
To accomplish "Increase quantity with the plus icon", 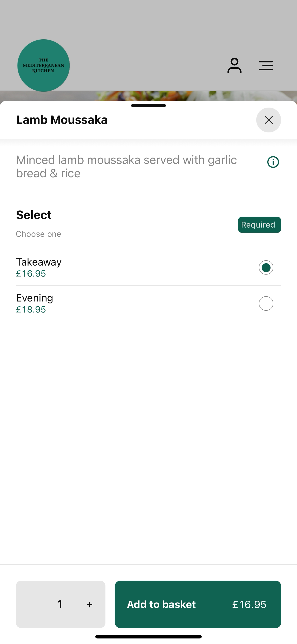I will click(90, 605).
